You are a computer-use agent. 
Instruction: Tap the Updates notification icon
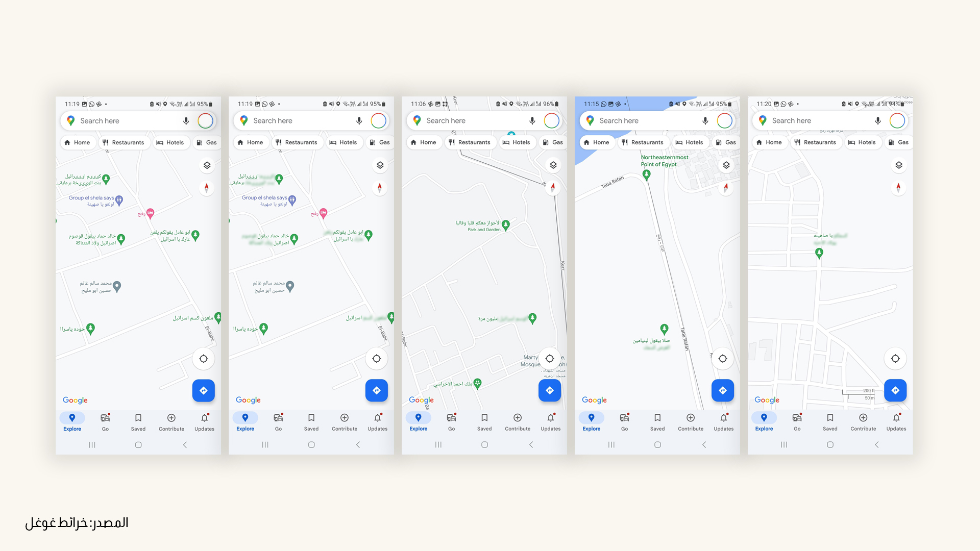[x=203, y=418]
